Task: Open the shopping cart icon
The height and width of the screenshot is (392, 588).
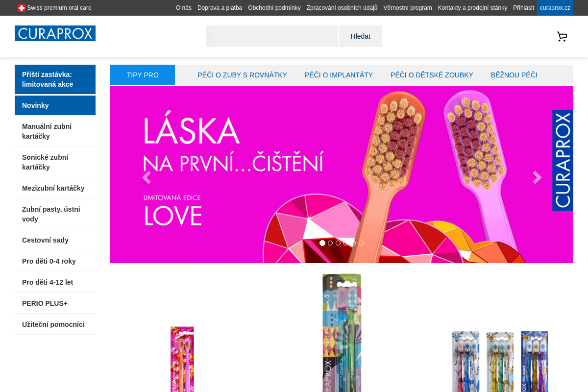Action: tap(562, 36)
